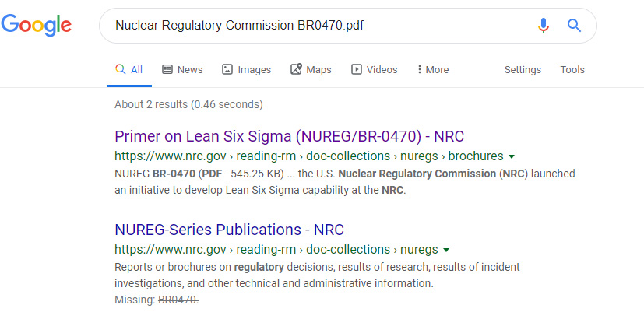Screen dimensions: 644x319
Task: Open Primer on Lean Six Sigma result
Action: pyautogui.click(x=289, y=137)
